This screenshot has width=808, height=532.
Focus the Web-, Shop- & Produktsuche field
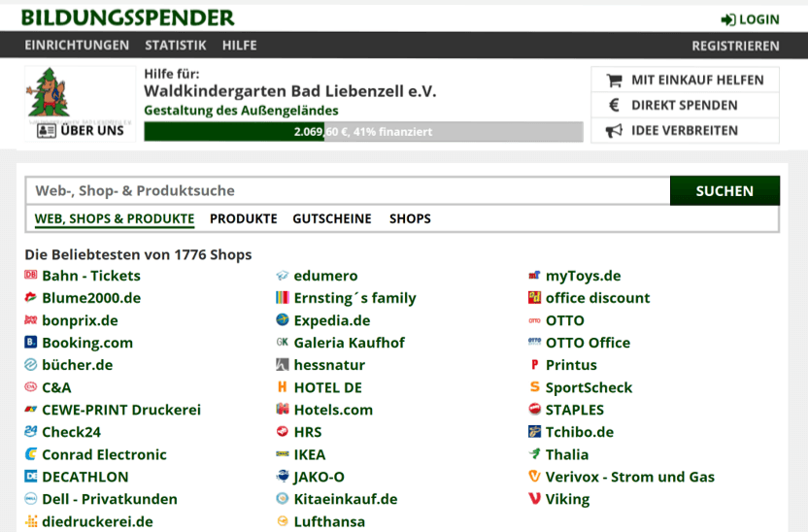(348, 191)
